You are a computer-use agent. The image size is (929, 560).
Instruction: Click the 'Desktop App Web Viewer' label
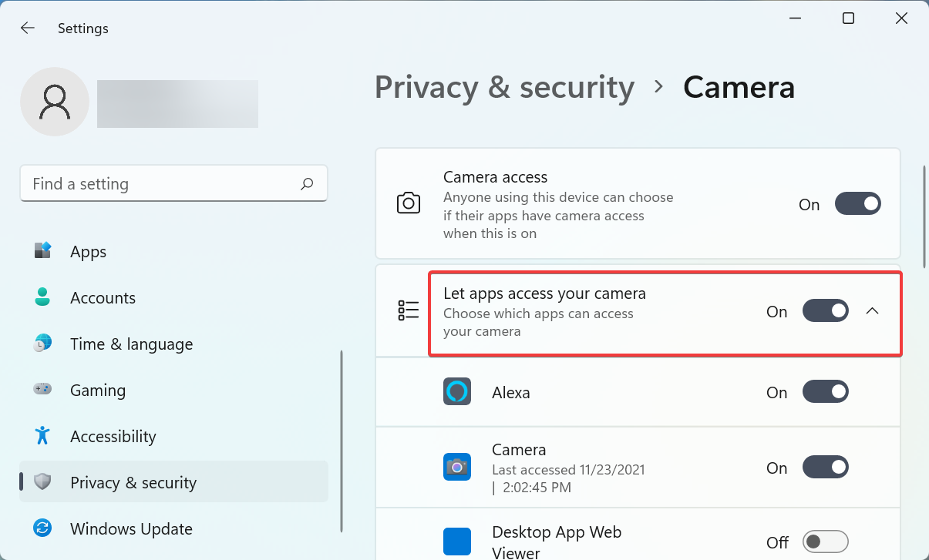click(x=557, y=542)
